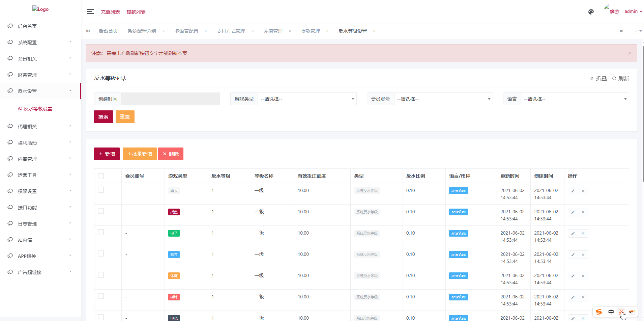The image size is (644, 321).
Task: Jump to first tab with rewind icon
Action: point(88,31)
